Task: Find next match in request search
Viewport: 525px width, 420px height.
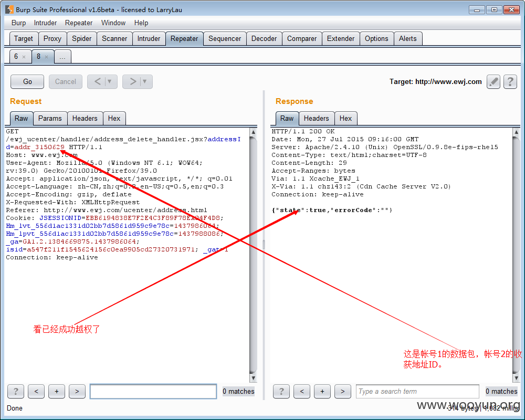Action: pos(77,391)
